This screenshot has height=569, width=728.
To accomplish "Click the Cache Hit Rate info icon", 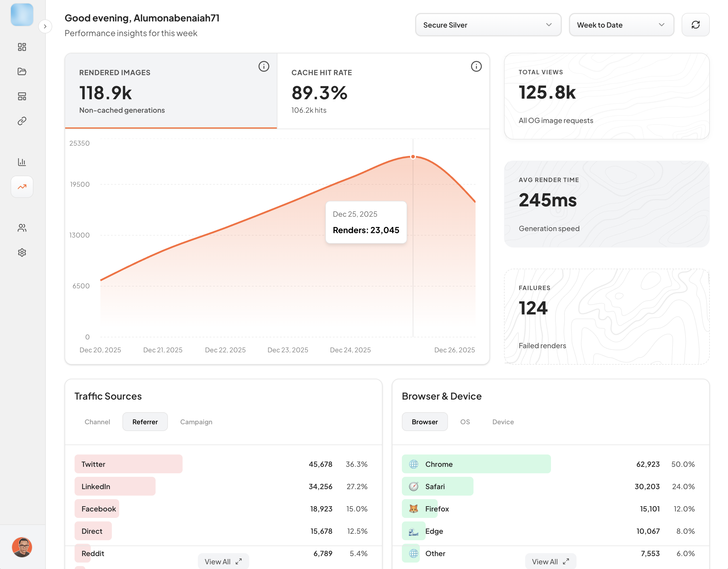I will (476, 66).
